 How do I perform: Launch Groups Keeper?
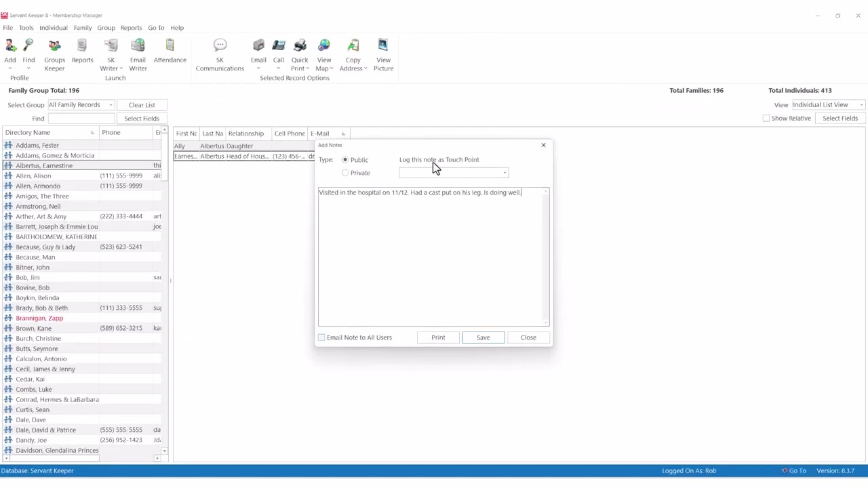54,54
